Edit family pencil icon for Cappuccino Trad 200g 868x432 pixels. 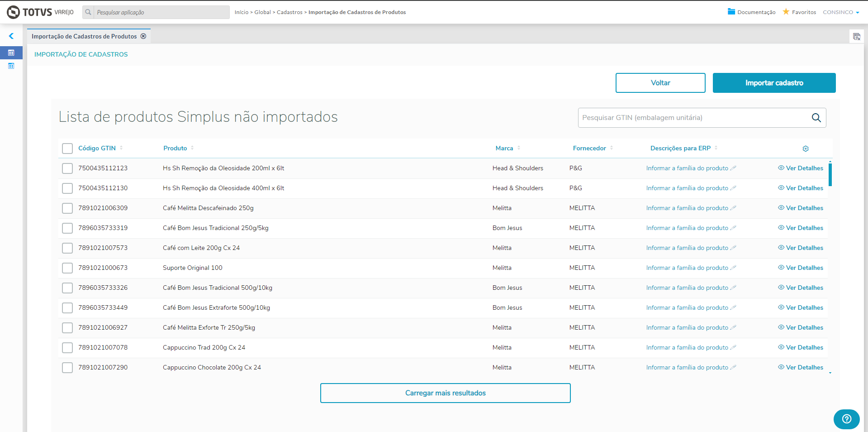pos(733,347)
